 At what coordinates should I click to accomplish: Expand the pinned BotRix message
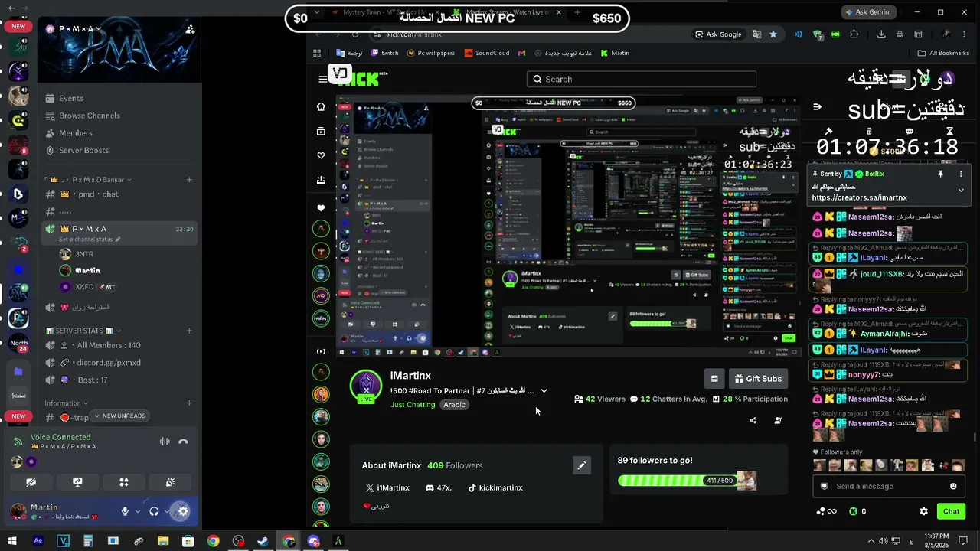pos(961,190)
